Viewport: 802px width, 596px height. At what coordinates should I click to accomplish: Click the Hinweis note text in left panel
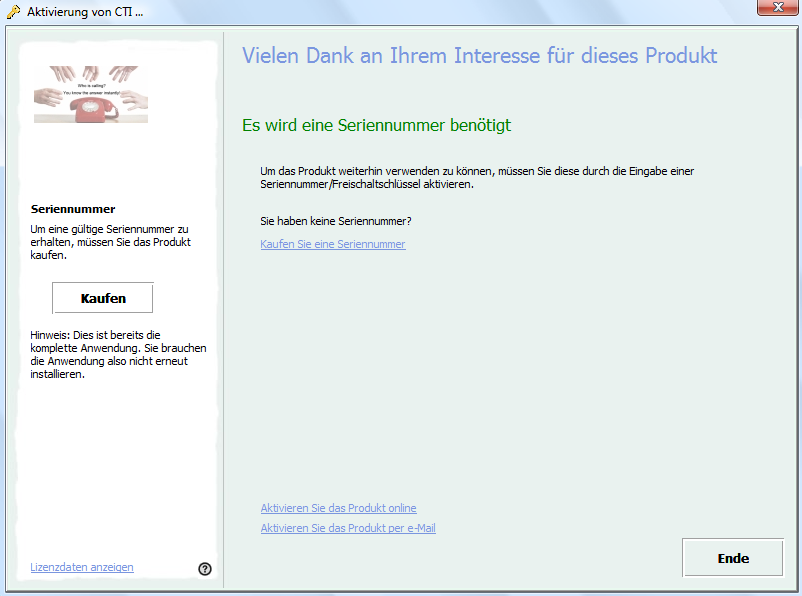point(118,355)
